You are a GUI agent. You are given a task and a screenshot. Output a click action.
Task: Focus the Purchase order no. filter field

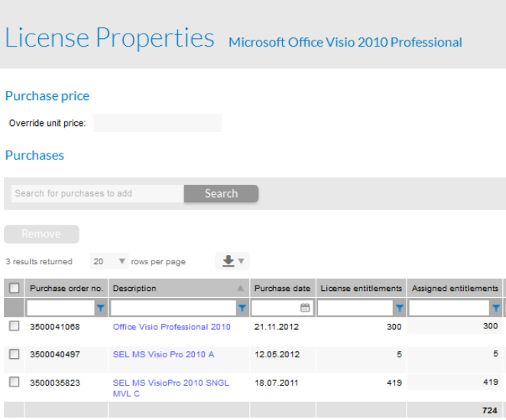point(60,309)
